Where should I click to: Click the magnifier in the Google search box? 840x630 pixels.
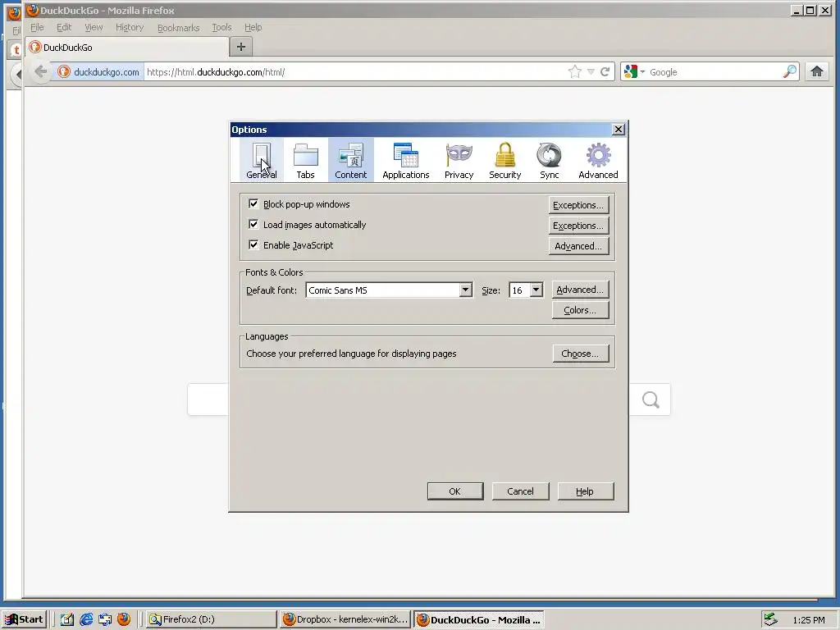[790, 72]
